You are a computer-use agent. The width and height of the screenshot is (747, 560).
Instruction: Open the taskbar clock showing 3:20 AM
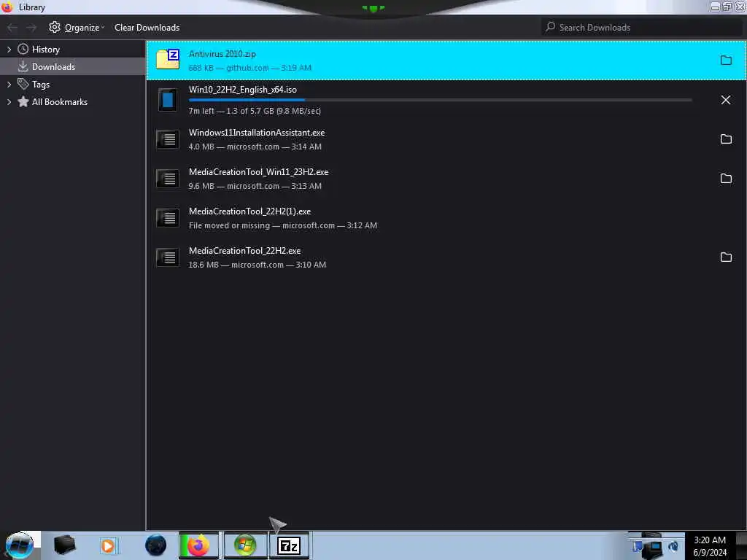(x=710, y=545)
